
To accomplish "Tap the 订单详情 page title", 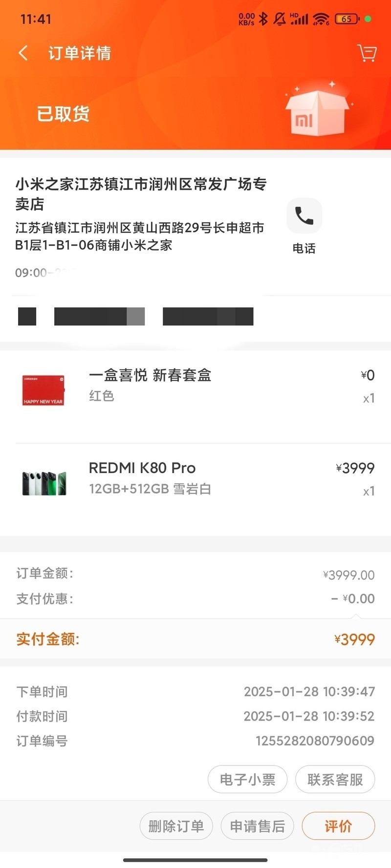I will pyautogui.click(x=80, y=53).
